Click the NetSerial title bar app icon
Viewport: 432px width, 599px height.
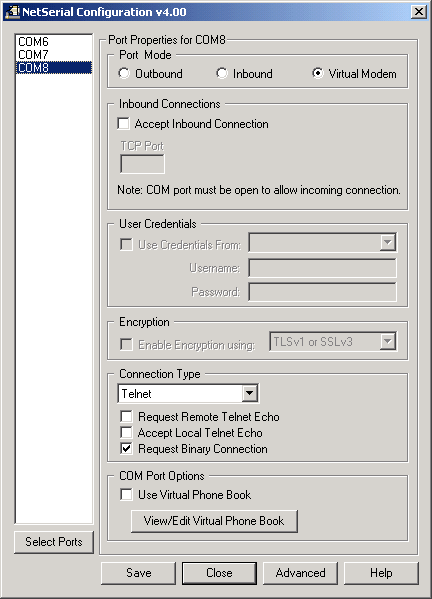(x=12, y=12)
